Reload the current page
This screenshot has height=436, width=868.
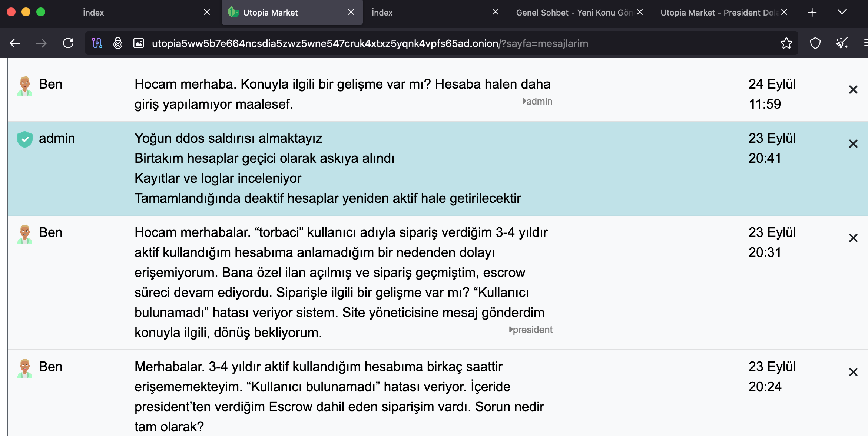tap(68, 43)
